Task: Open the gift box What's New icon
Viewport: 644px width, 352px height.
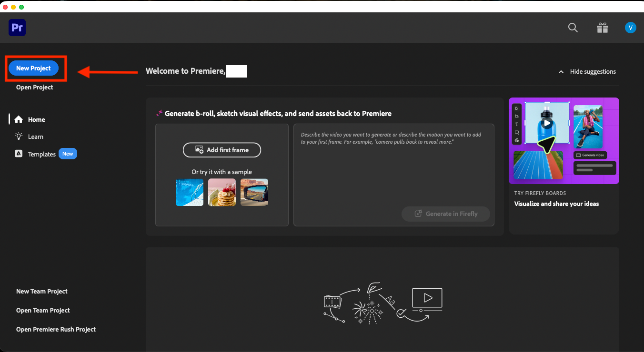Action: point(603,28)
